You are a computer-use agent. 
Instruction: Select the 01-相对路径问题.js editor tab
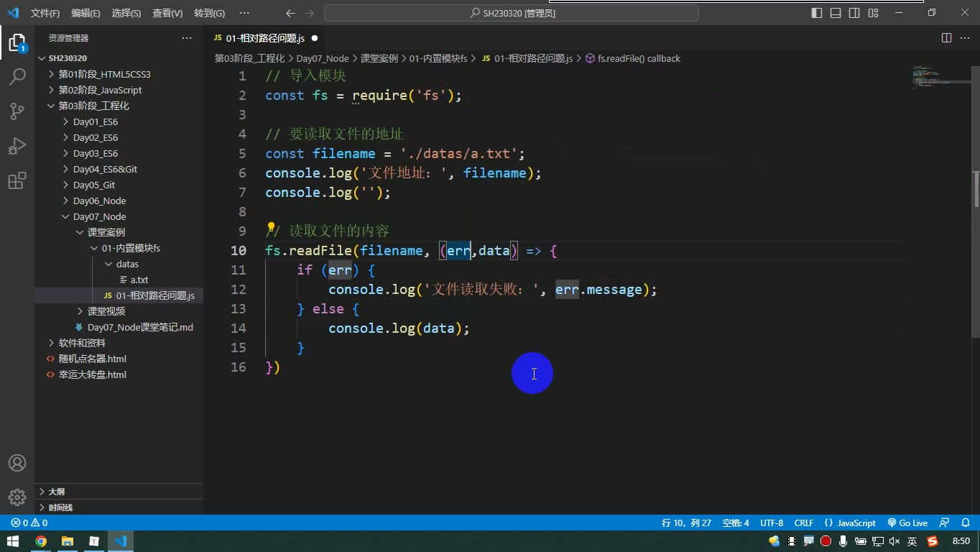(x=265, y=38)
